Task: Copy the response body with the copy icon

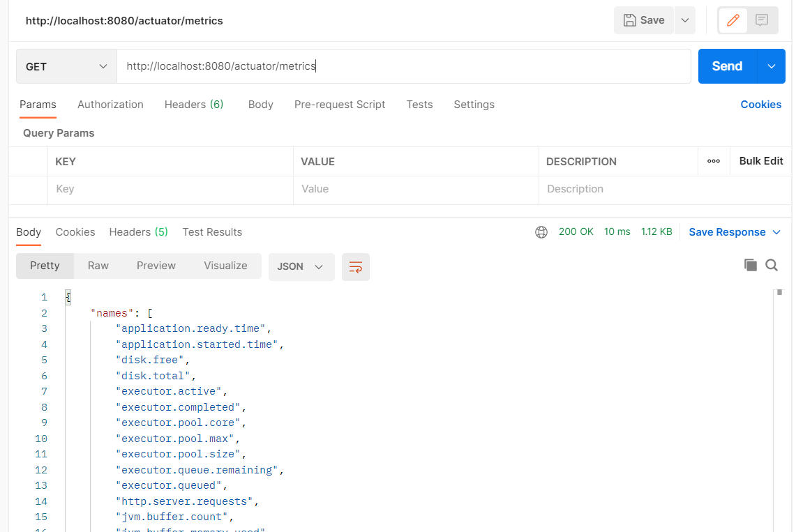Action: coord(749,265)
